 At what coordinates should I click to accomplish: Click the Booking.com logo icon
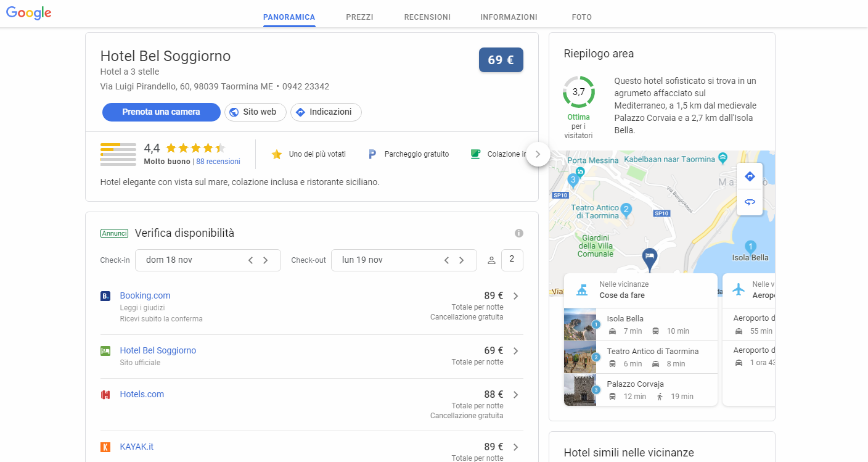tap(105, 296)
